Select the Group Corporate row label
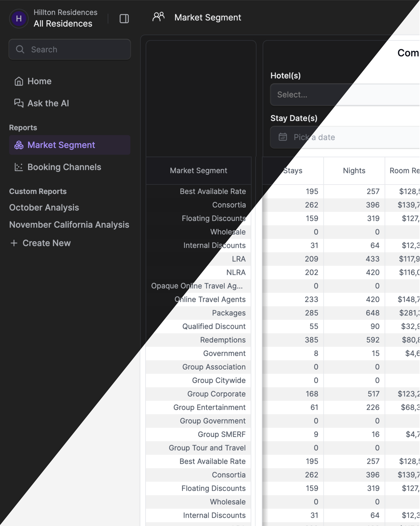The height and width of the screenshot is (526, 420). click(216, 394)
